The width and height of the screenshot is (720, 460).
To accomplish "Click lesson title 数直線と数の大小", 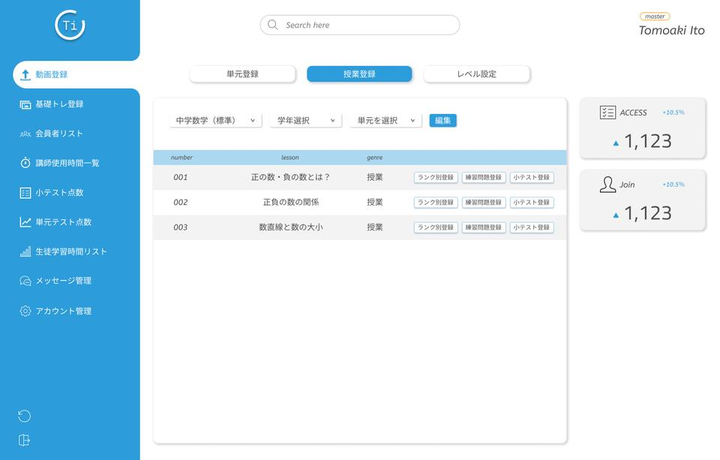I will point(291,227).
